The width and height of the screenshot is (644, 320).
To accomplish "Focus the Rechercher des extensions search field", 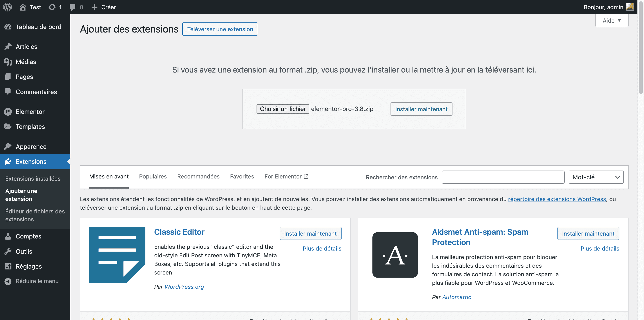I will coord(503,177).
